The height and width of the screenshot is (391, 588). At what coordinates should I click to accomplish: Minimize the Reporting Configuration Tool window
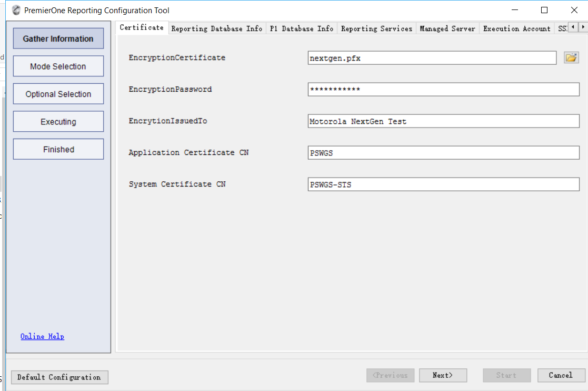pos(515,10)
